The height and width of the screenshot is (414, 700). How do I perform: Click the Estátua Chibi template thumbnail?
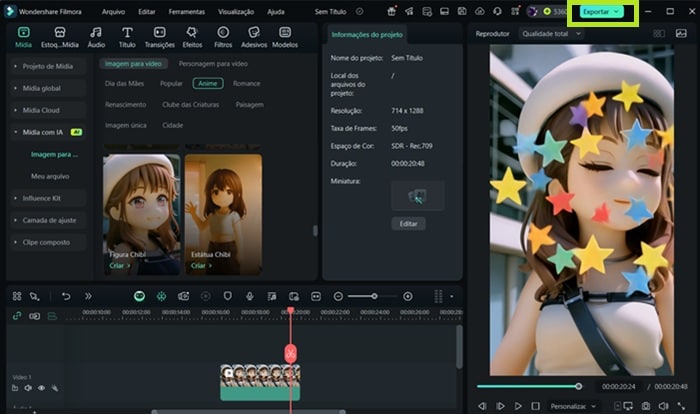coord(223,213)
